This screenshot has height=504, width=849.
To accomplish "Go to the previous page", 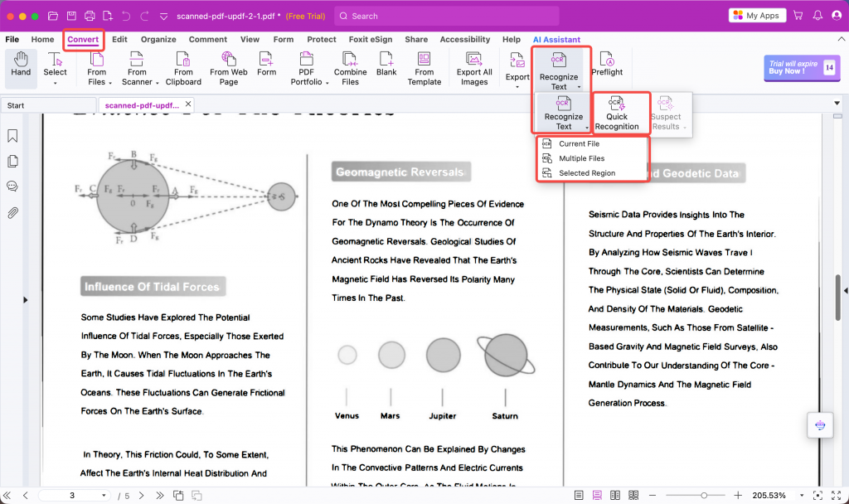I will [x=26, y=496].
